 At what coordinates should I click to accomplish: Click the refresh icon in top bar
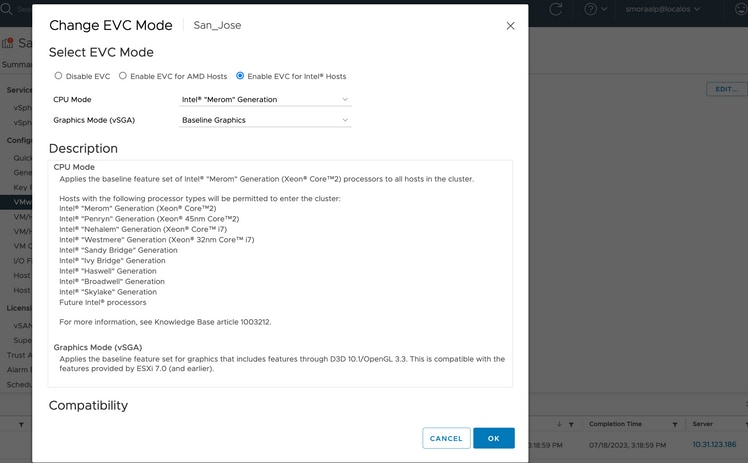pos(556,9)
